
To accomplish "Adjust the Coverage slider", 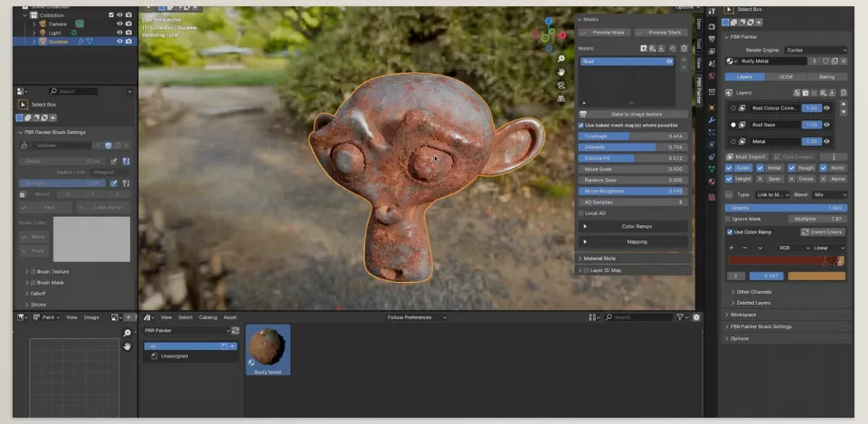I will pyautogui.click(x=633, y=137).
